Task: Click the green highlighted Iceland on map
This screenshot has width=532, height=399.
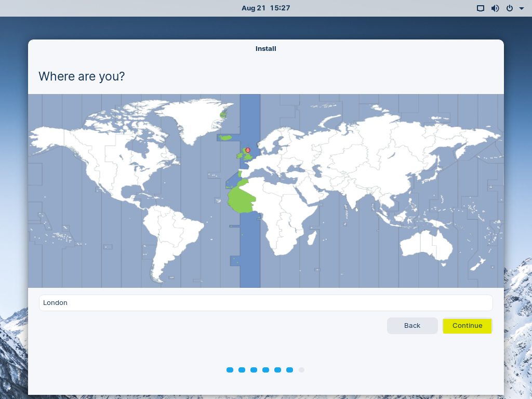Action: [225, 137]
